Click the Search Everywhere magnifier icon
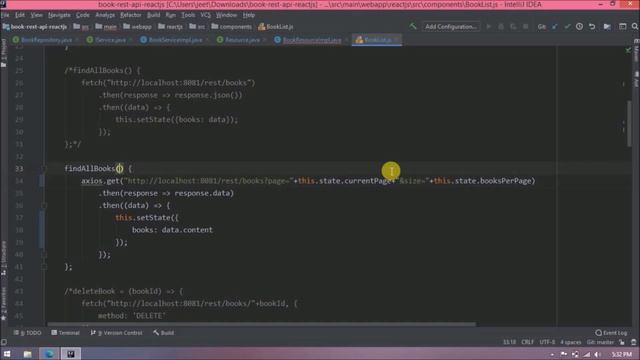This screenshot has width=640, height=360. [x=635, y=27]
